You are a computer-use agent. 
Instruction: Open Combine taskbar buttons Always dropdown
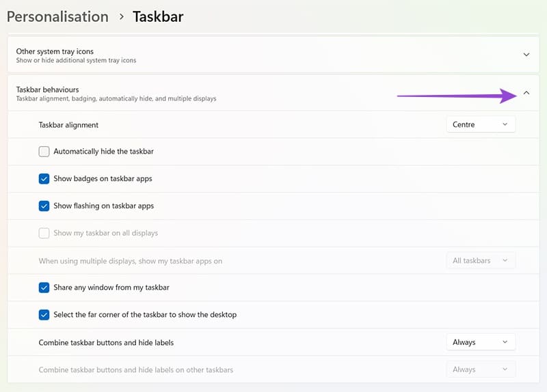(480, 342)
